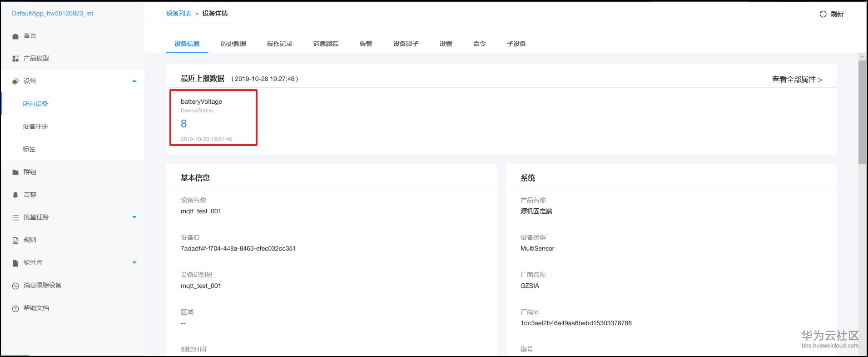Screen dimensions: 868x357
Task: Click the 规则 document icon
Action: pyautogui.click(x=15, y=241)
